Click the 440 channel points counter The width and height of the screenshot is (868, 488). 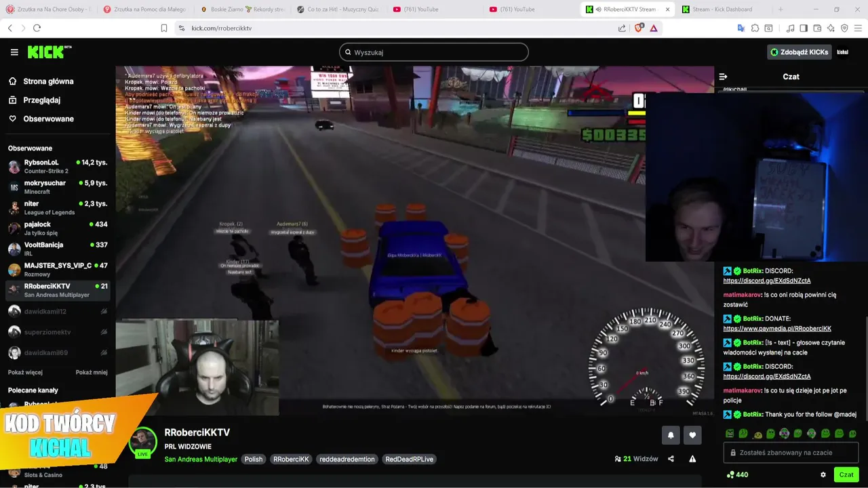tap(737, 474)
